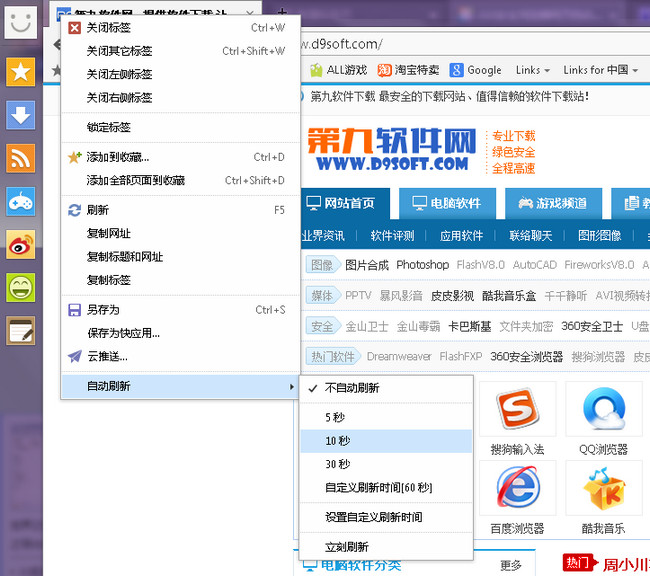
Task: Click the 联络聊天 sub-navigation link
Action: 531,236
